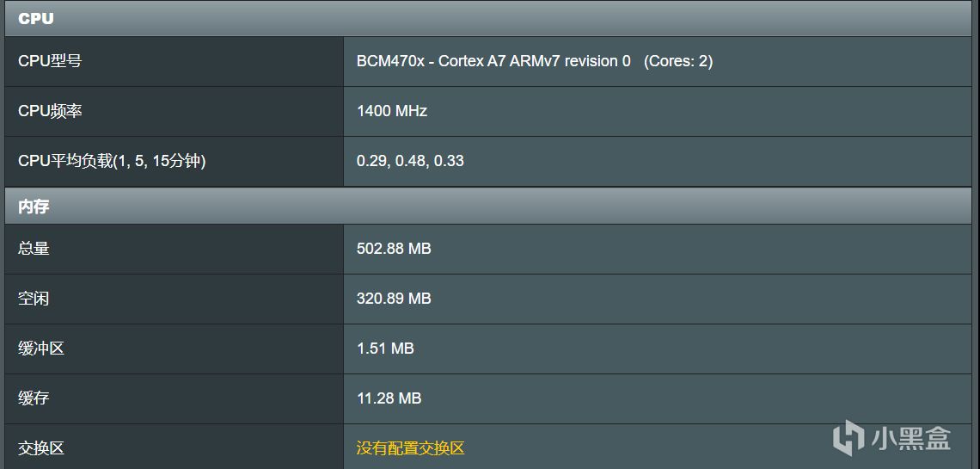Click the yellow 没有配置交换区 text
Screen dimensions: 980x469
pyautogui.click(x=410, y=448)
